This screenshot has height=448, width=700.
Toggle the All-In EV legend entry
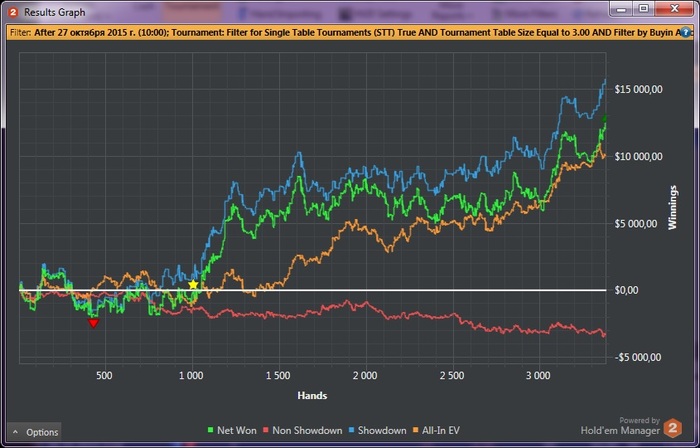click(x=436, y=431)
